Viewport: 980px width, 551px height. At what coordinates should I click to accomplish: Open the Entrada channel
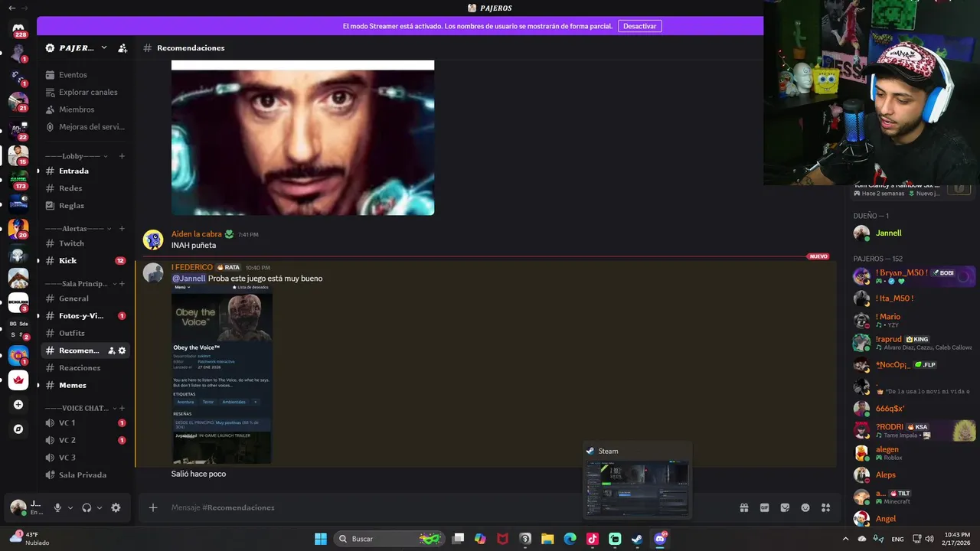[84, 171]
